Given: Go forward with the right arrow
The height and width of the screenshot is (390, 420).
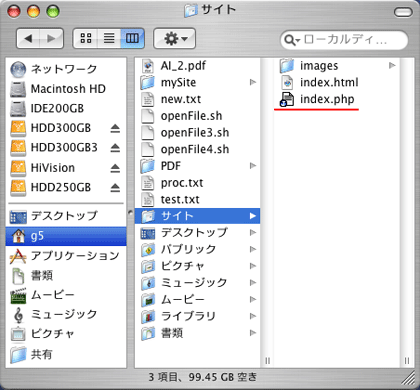Looking at the screenshot, I should click(x=51, y=39).
